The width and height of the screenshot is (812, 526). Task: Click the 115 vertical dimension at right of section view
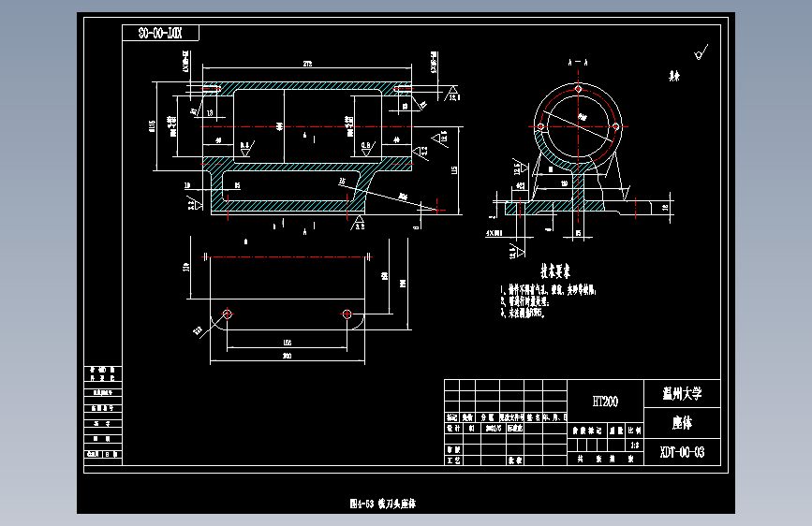coord(454,169)
